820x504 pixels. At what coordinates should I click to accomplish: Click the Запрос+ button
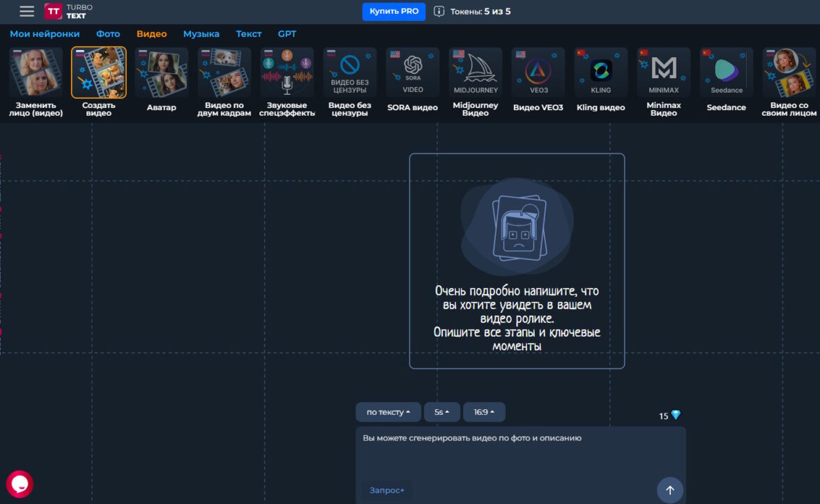tap(387, 490)
